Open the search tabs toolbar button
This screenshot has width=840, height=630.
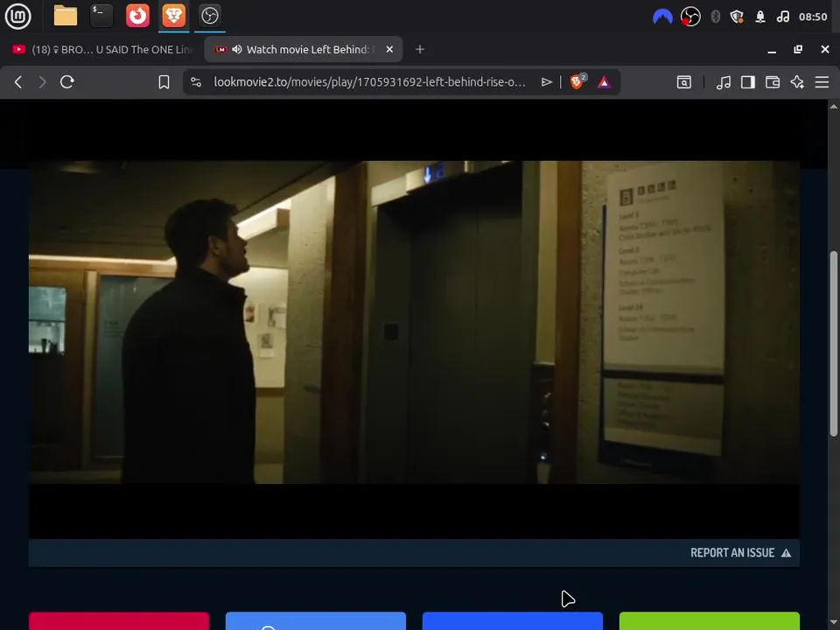(684, 82)
